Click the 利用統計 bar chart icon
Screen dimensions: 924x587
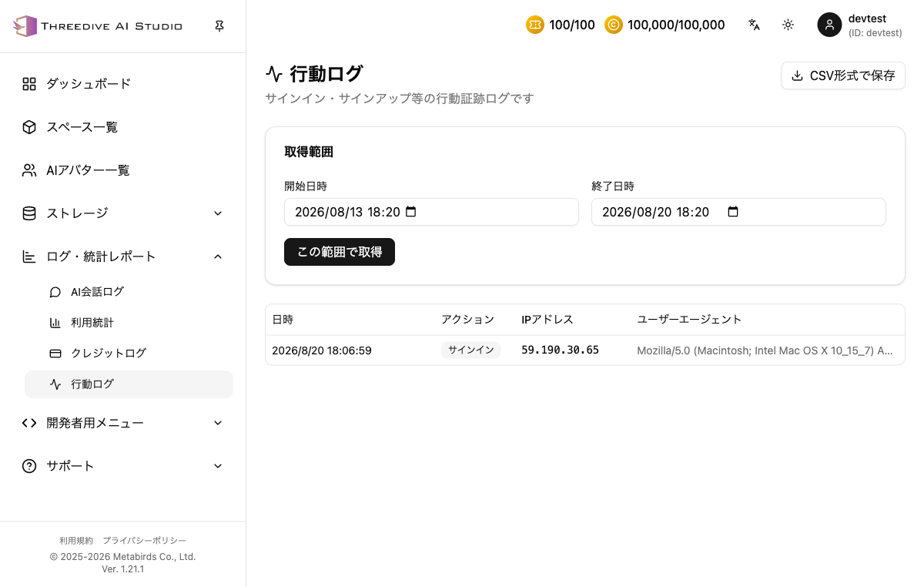55,323
